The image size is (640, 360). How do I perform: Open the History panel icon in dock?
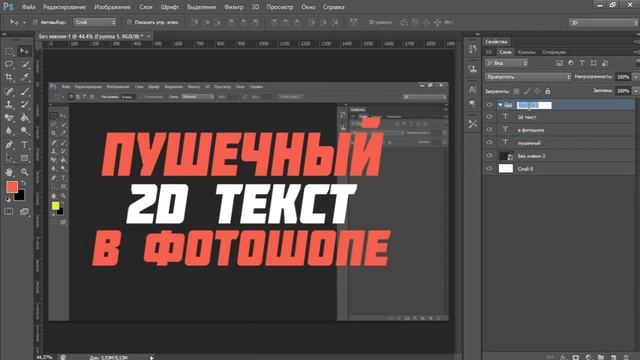[473, 50]
